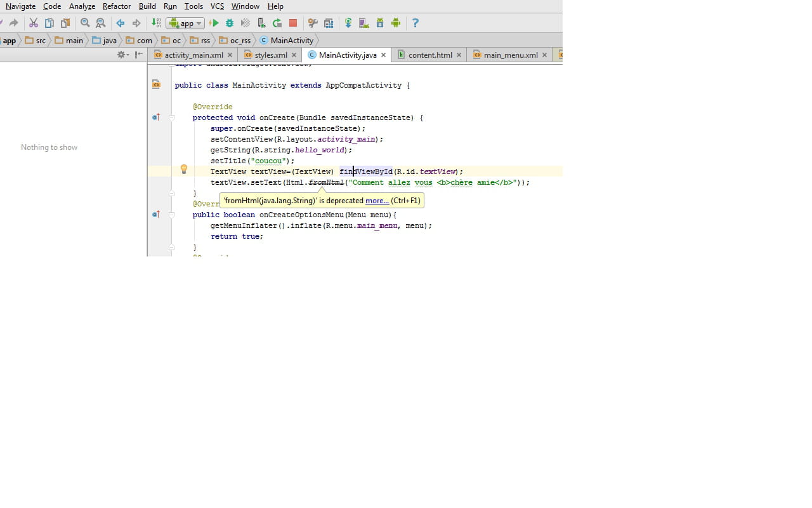812x508 pixels.
Task: Collapse the onCreate method fold toggle
Action: 172,117
